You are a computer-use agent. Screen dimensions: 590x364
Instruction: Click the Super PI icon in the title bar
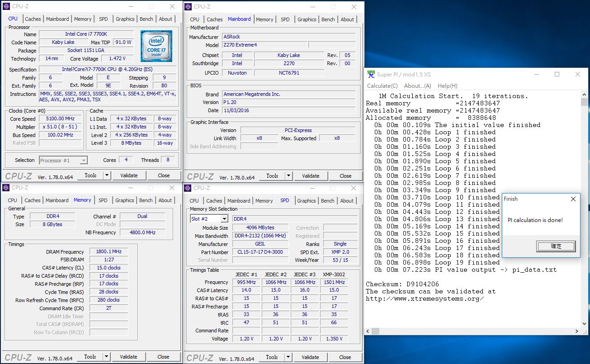pos(371,75)
